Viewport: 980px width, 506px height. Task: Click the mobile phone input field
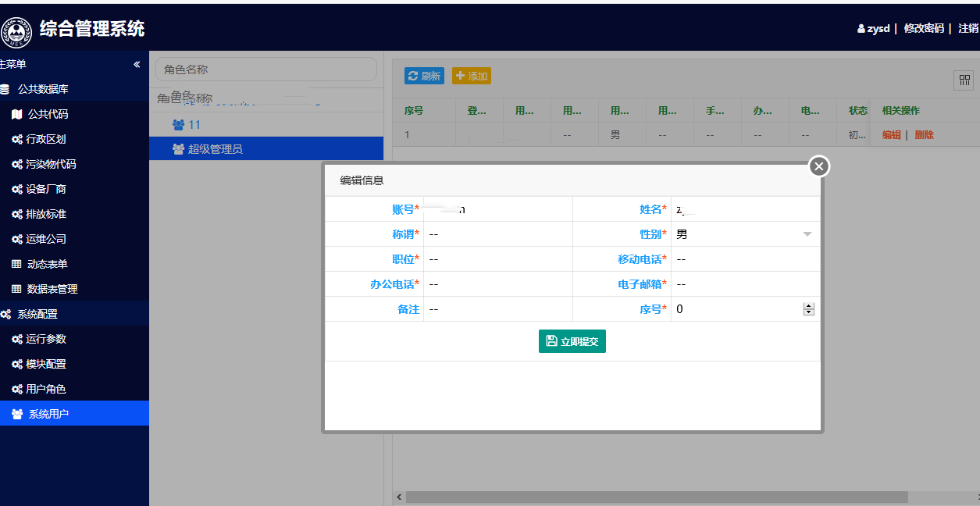pos(744,259)
